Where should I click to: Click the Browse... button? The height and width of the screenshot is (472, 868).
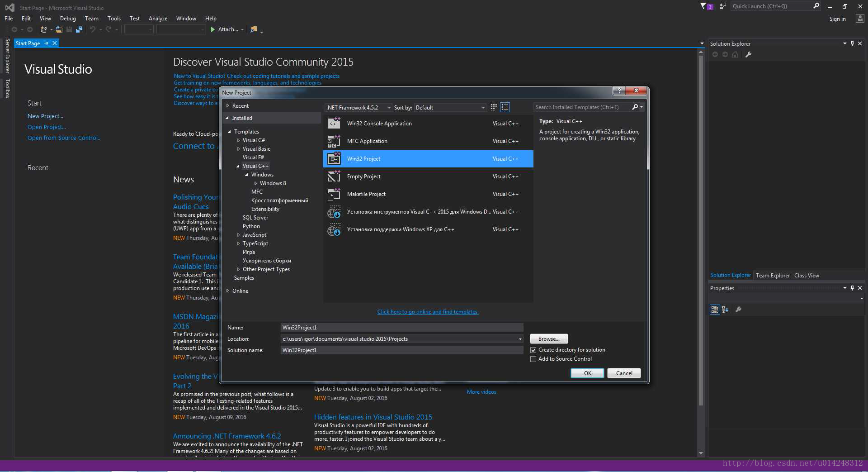pos(549,339)
